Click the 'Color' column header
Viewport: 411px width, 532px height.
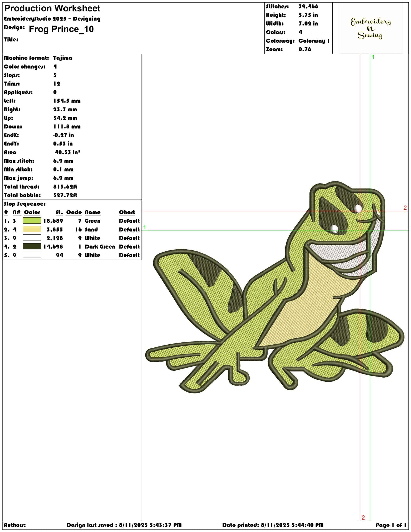click(x=32, y=212)
